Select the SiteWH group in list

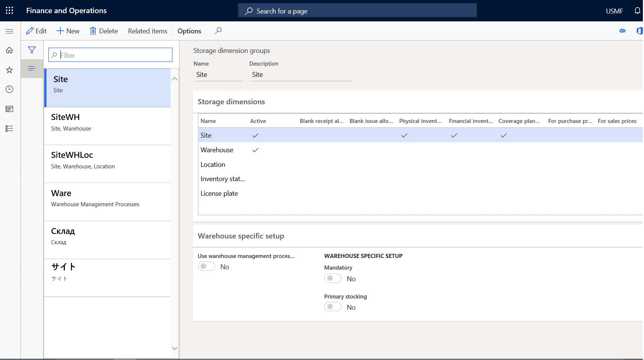(108, 126)
